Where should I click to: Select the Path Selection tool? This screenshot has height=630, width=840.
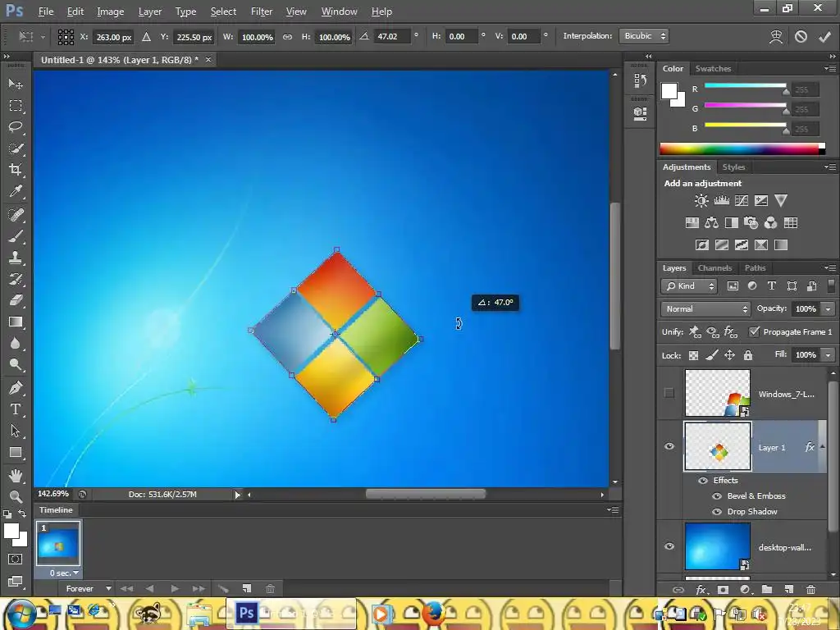[x=16, y=431]
